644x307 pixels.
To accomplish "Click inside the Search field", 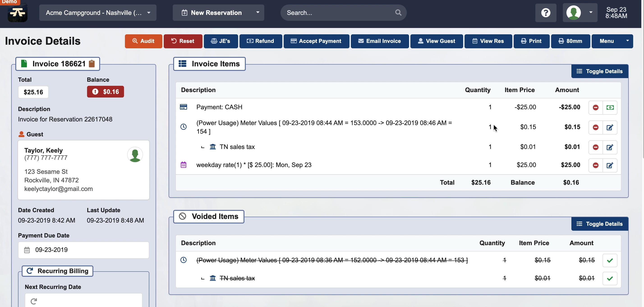I will click(335, 12).
